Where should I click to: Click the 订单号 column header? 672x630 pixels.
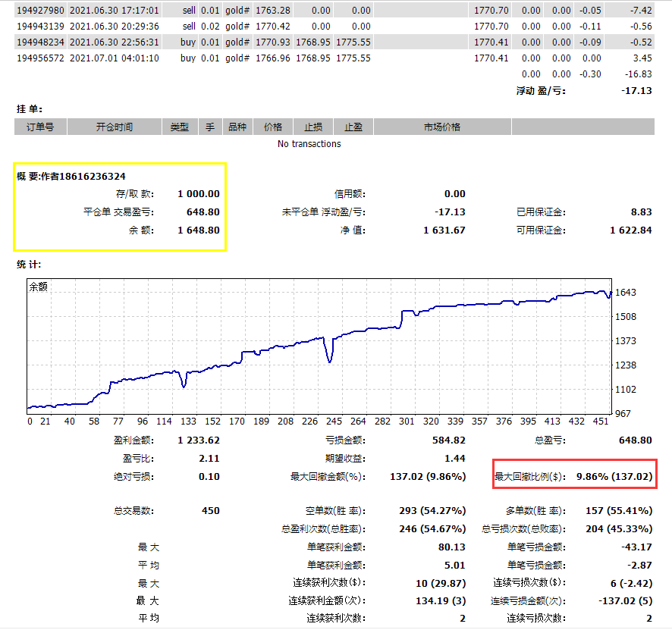coord(40,127)
